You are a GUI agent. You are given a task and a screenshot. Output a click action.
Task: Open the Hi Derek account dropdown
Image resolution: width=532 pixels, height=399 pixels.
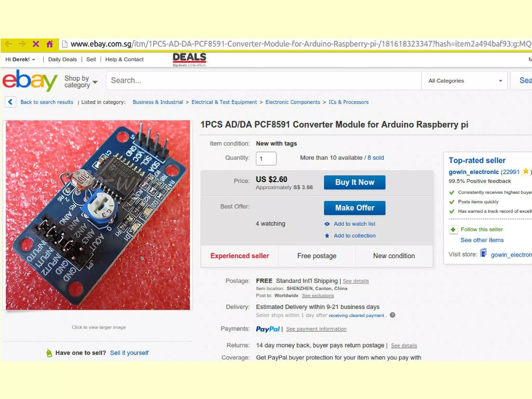pyautogui.click(x=20, y=59)
